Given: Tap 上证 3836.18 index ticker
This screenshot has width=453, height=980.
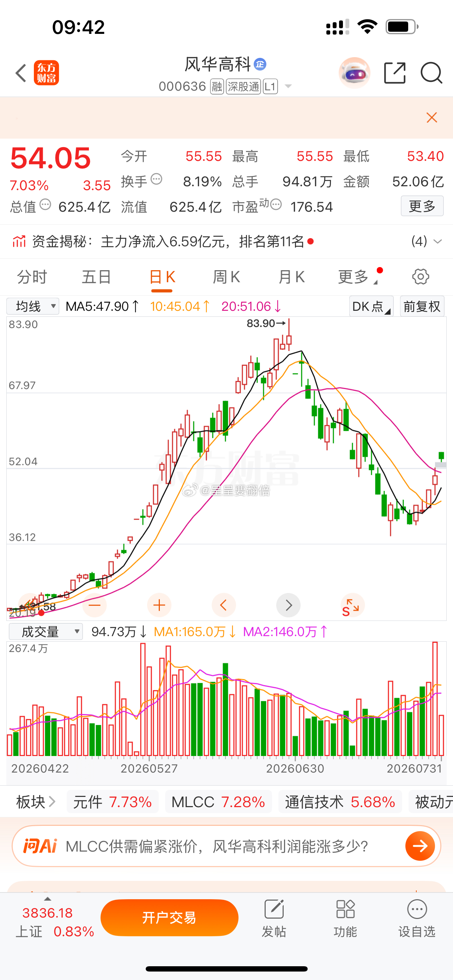Looking at the screenshot, I should pos(55,922).
